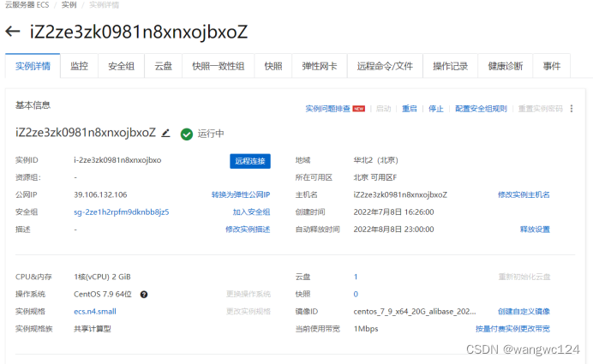Open the 操作记录 tab
The height and width of the screenshot is (364, 593).
click(x=451, y=66)
